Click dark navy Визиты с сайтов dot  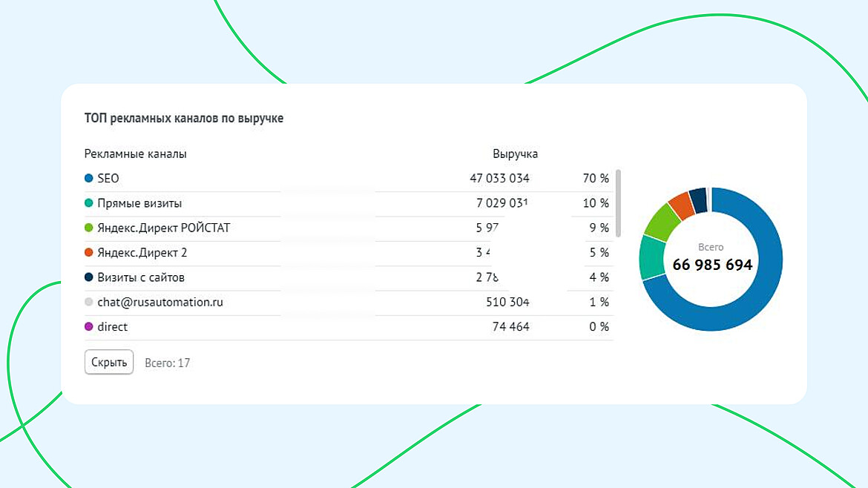(88, 277)
